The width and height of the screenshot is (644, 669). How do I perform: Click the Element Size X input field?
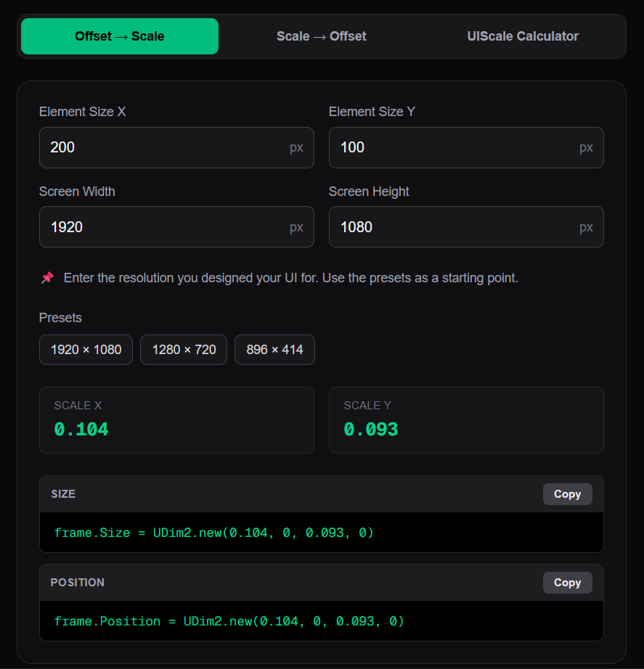tap(176, 147)
